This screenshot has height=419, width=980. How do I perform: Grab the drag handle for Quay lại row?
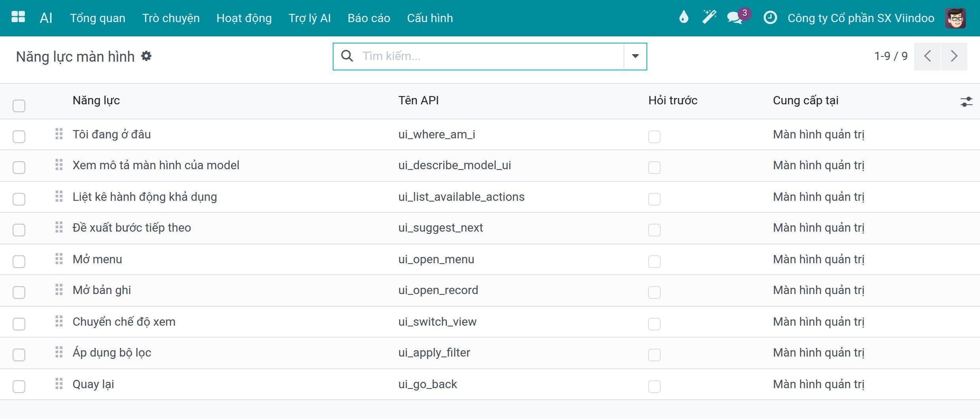59,384
